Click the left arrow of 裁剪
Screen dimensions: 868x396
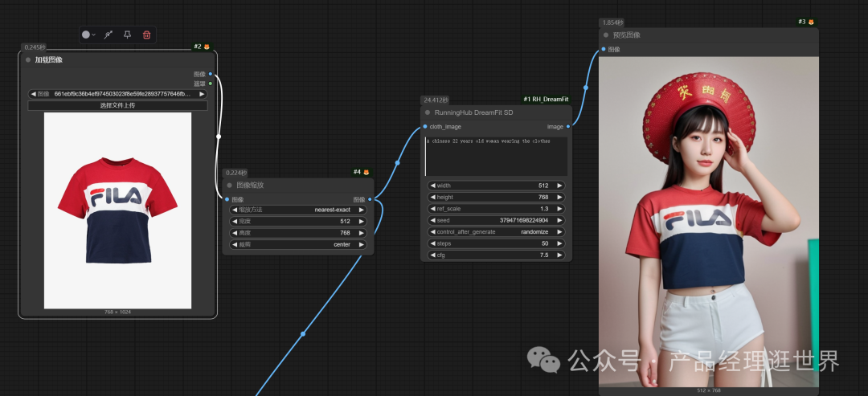(x=235, y=244)
